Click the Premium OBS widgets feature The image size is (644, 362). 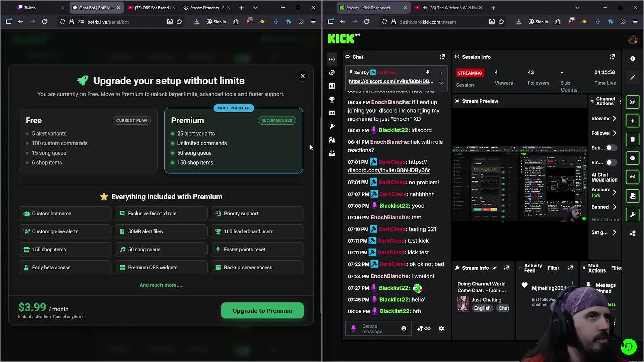pos(161,267)
